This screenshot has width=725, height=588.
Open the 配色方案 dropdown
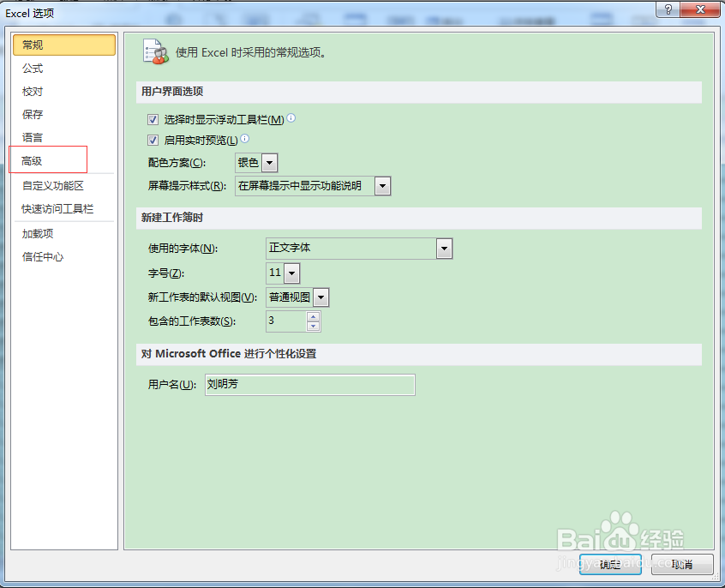click(x=270, y=163)
